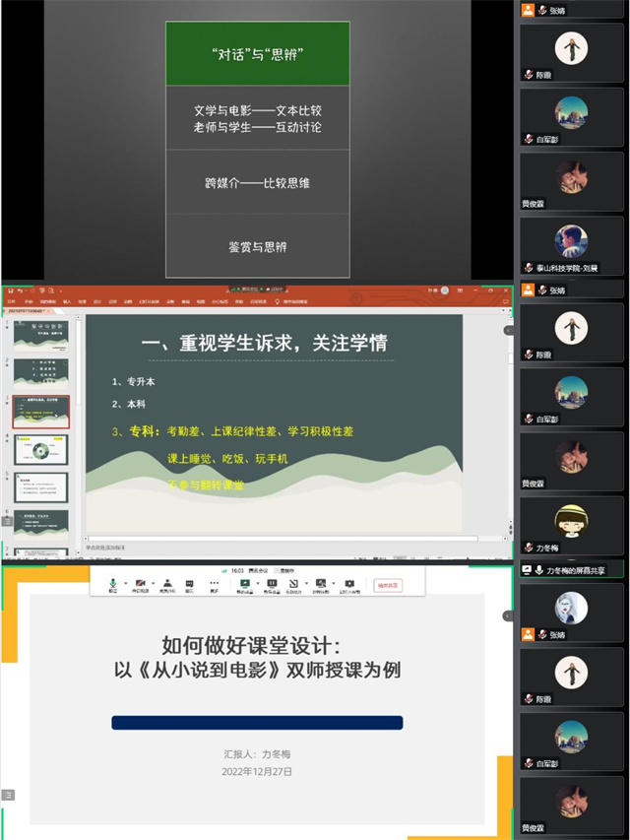
Task: Click the red-outlined end sharing button
Action: tap(388, 586)
